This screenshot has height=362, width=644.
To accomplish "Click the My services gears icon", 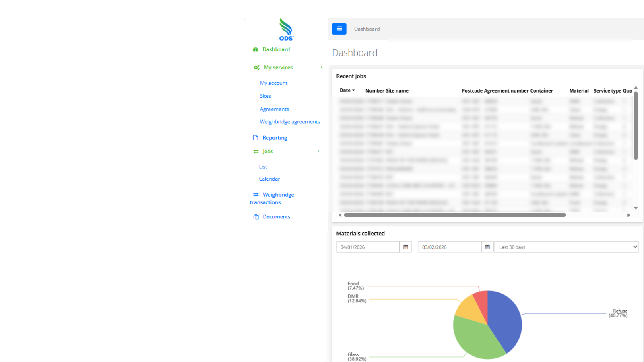I will point(257,67).
